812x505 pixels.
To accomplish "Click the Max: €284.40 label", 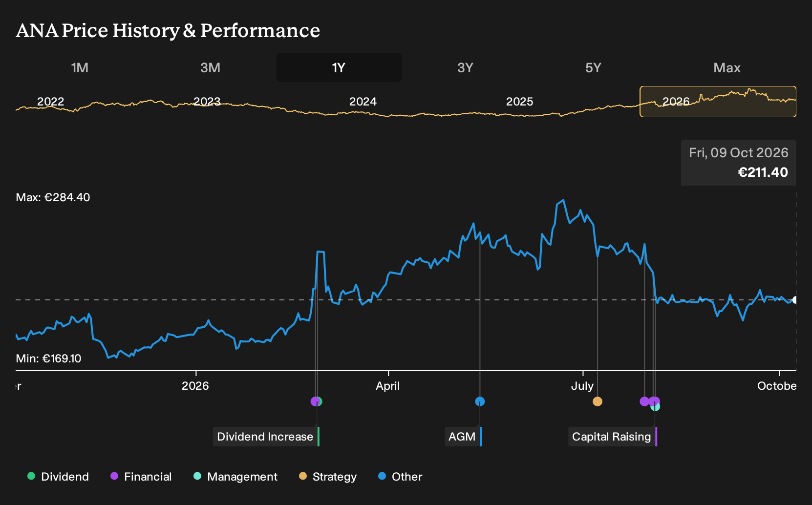I will 53,197.
